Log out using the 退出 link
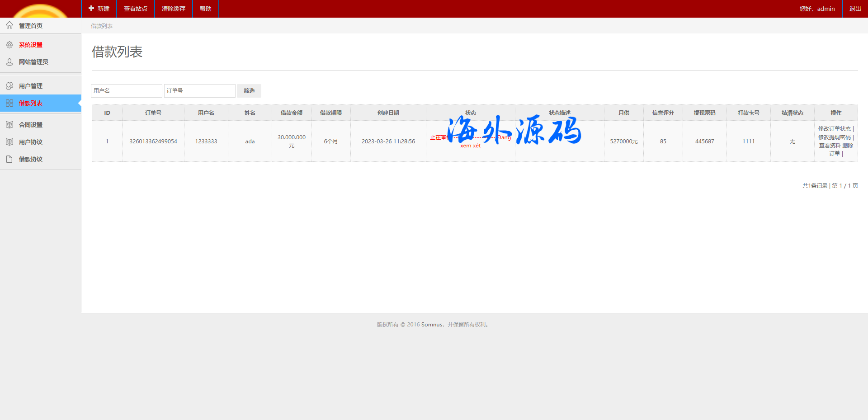This screenshot has height=420, width=868. [855, 9]
